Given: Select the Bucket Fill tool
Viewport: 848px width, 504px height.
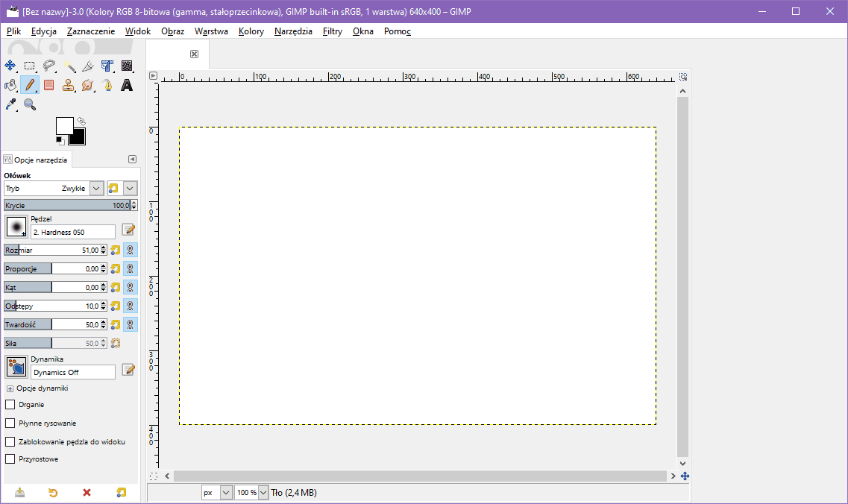Looking at the screenshot, I should click(x=10, y=85).
